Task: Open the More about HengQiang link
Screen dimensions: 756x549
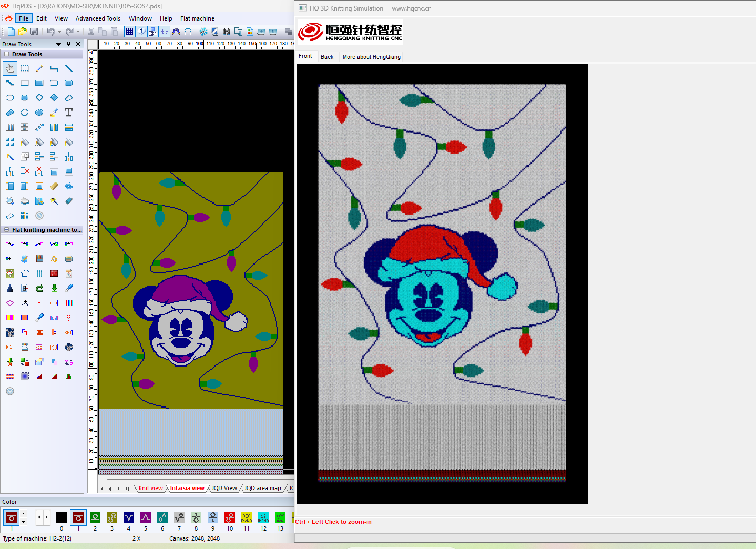Action: point(371,57)
